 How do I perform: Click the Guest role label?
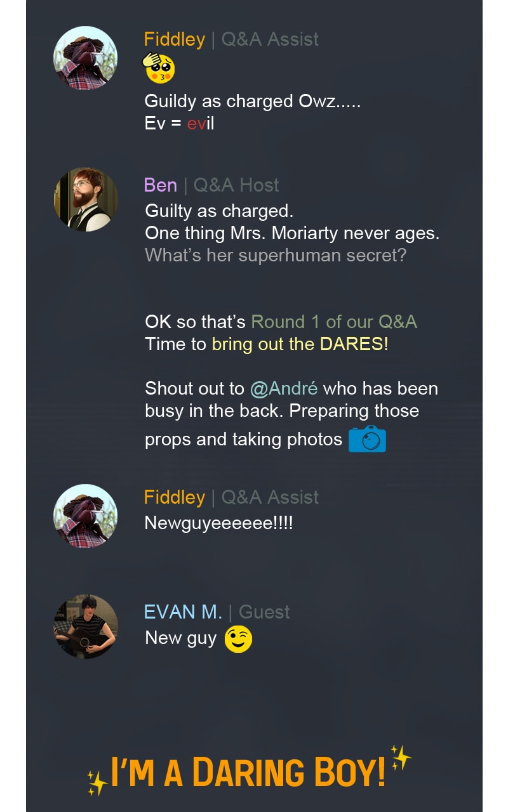tap(264, 612)
